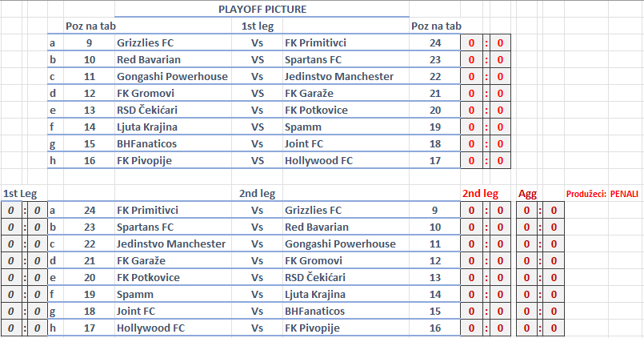Image resolution: width=644 pixels, height=338 pixels.
Task: Select the Agg home score in row a
Action: coord(526,211)
